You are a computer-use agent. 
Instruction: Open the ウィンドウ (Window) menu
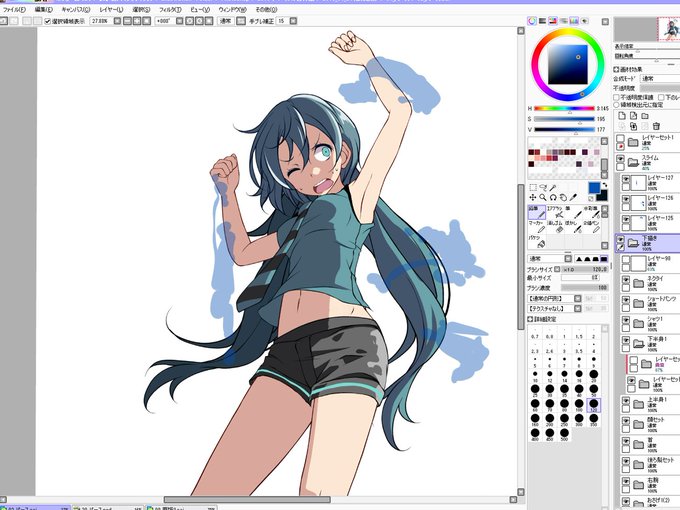point(233,10)
